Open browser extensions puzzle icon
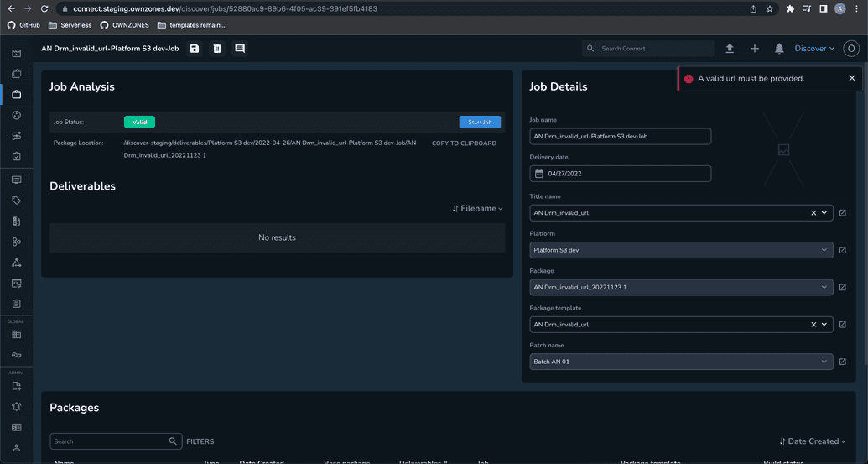The width and height of the screenshot is (868, 464). (790, 9)
